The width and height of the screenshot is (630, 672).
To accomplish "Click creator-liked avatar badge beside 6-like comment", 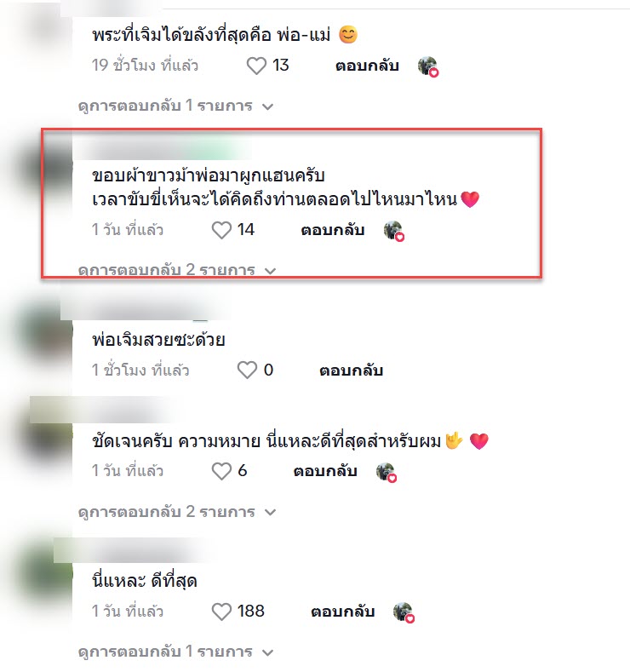I will [x=387, y=473].
